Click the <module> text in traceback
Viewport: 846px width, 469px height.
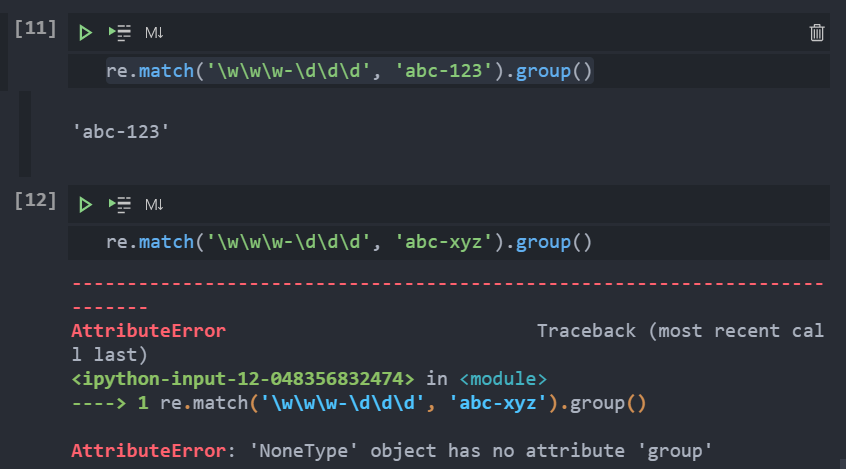click(503, 379)
